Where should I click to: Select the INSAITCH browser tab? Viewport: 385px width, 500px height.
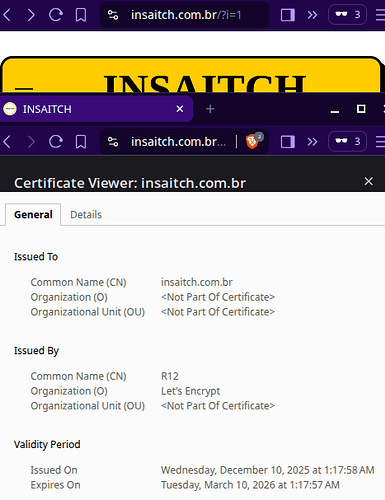(x=96, y=109)
